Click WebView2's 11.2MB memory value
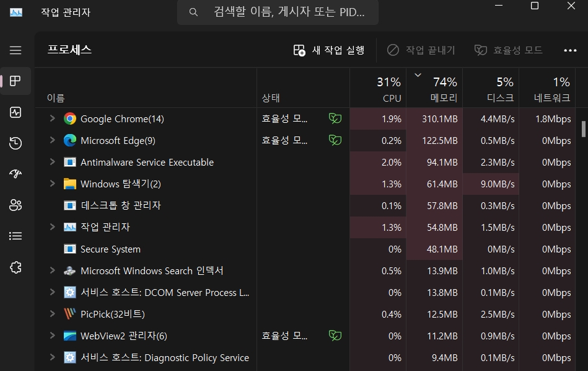This screenshot has height=371, width=588. click(442, 336)
